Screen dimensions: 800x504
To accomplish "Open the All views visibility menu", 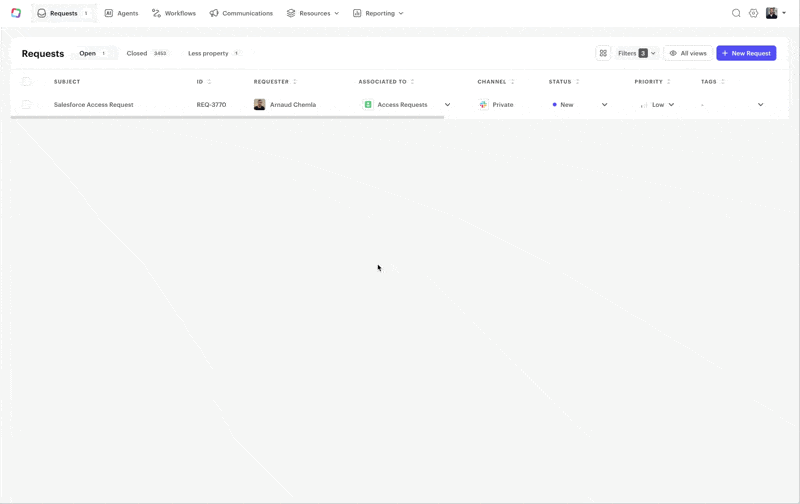I will (x=688, y=53).
